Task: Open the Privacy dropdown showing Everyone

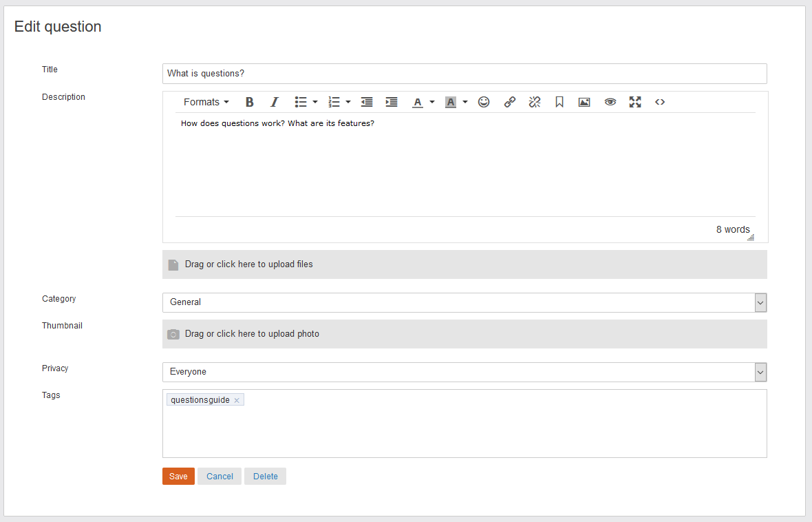Action: 464,372
